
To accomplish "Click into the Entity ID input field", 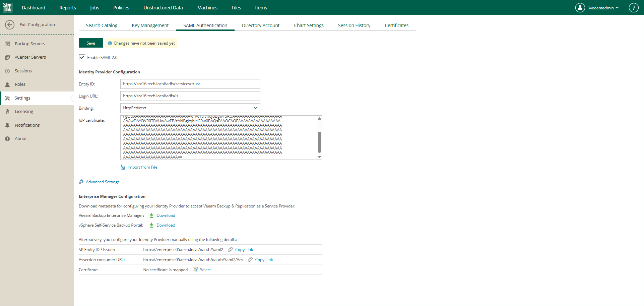I will tap(190, 84).
